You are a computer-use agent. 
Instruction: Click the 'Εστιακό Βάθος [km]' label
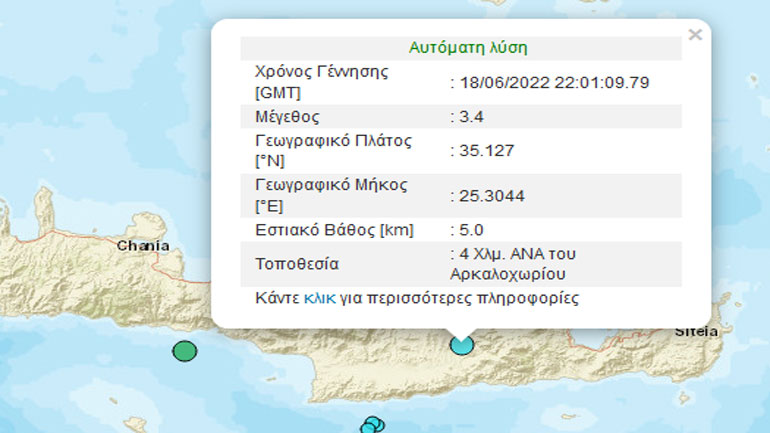tap(334, 230)
